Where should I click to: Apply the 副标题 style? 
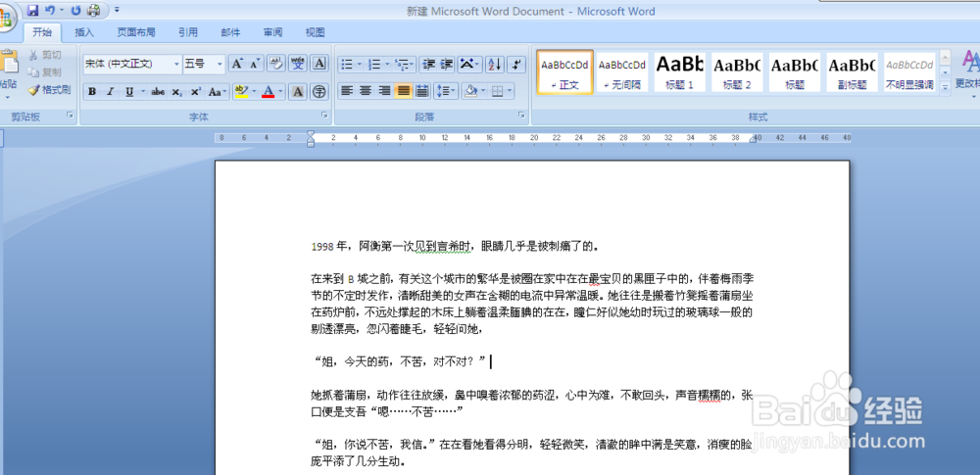(x=852, y=71)
